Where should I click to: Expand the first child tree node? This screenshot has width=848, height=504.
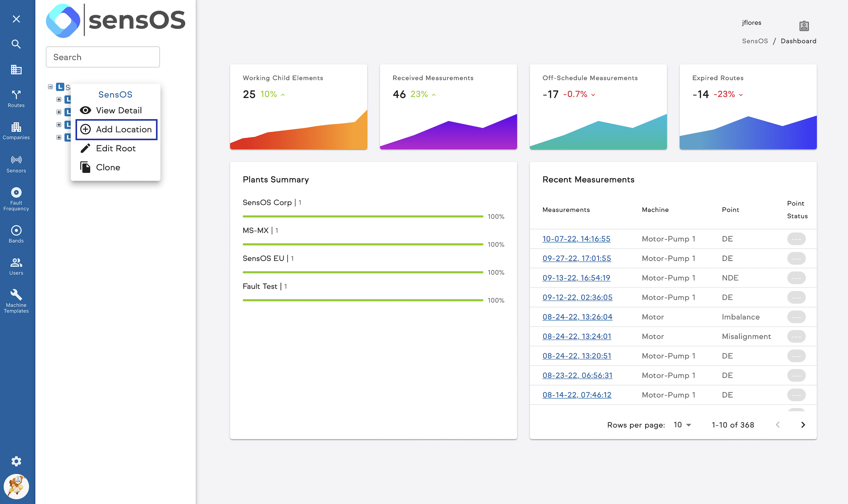point(58,99)
